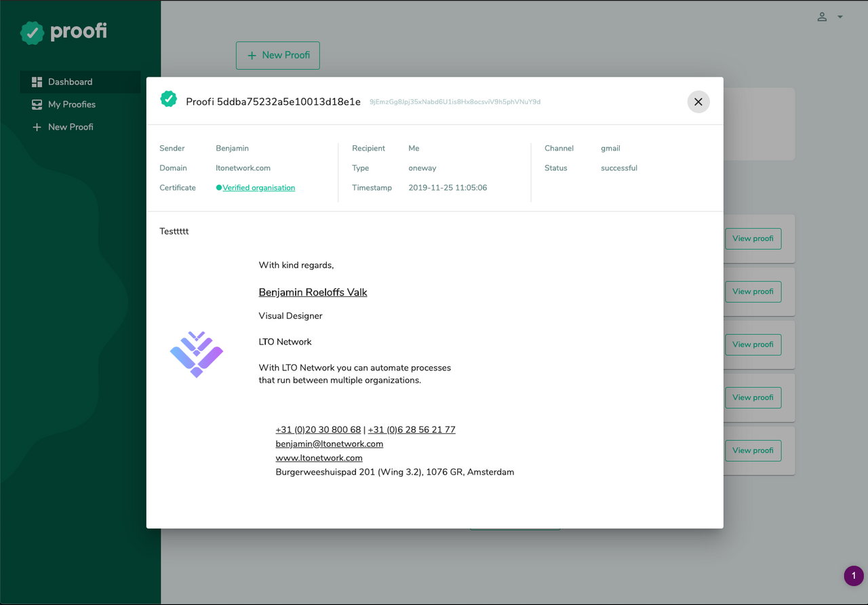868x605 pixels.
Task: Click the fourth View proofi button
Action: click(x=753, y=397)
